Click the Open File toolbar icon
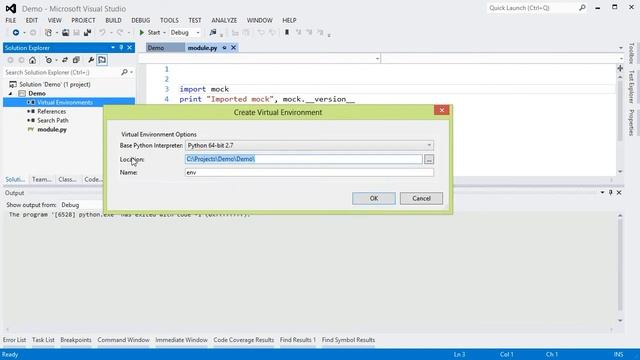Image resolution: width=640 pixels, height=360 pixels. tap(65, 32)
